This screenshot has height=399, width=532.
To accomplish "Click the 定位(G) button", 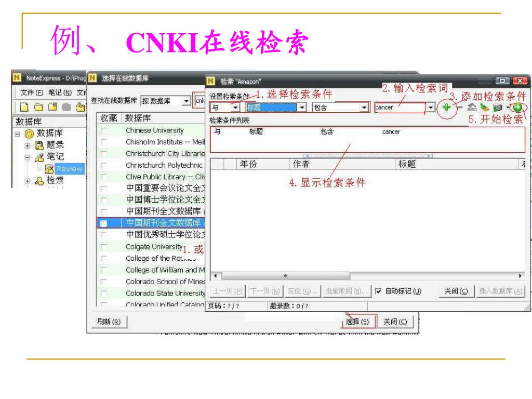I will click(302, 291).
